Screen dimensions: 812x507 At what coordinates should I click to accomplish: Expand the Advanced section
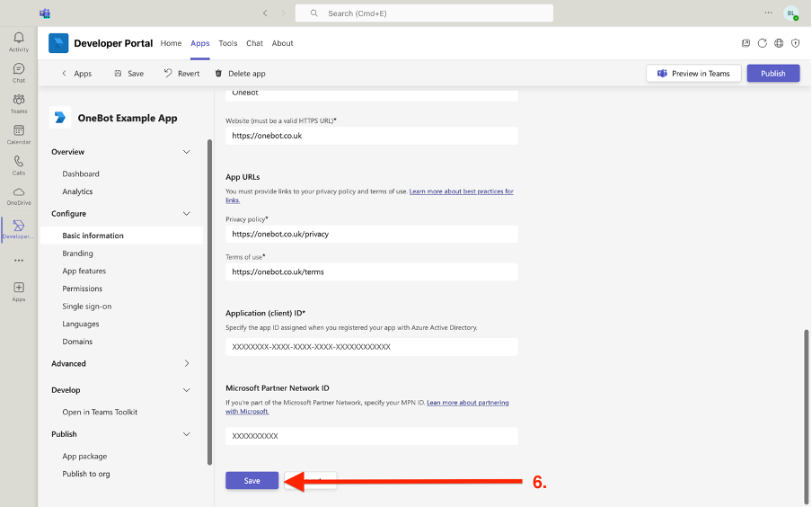coord(187,363)
